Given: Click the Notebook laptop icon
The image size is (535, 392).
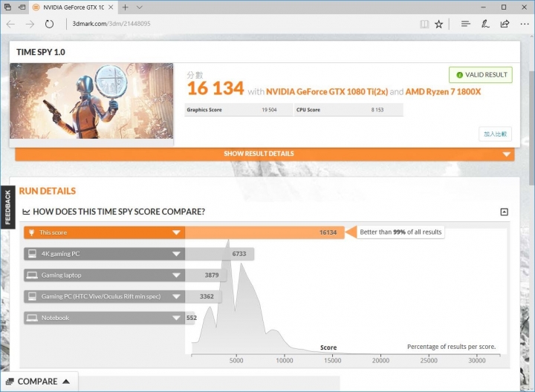Looking at the screenshot, I should [32, 318].
